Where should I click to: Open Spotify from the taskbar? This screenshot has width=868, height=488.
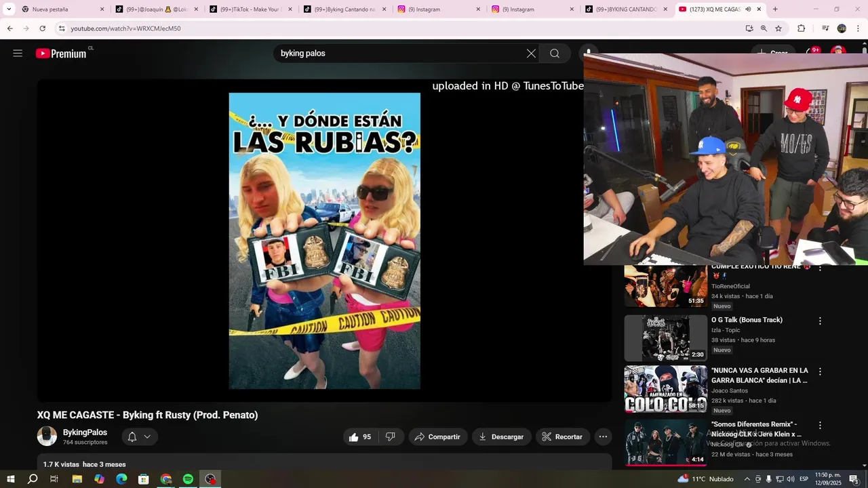click(x=188, y=479)
